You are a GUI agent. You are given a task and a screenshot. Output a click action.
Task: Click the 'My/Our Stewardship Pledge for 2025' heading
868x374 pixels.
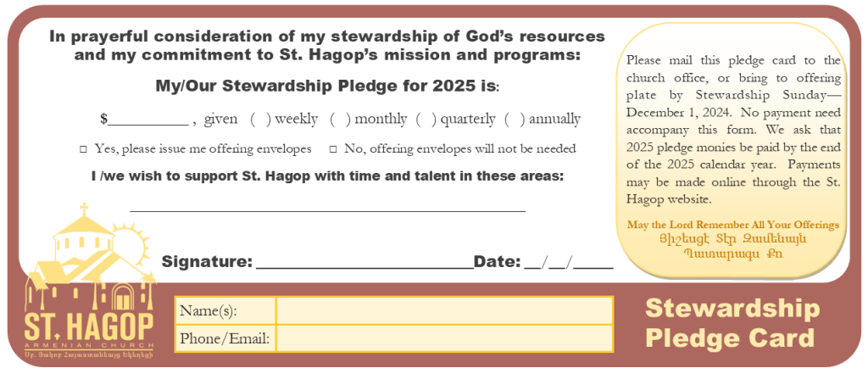tap(326, 87)
